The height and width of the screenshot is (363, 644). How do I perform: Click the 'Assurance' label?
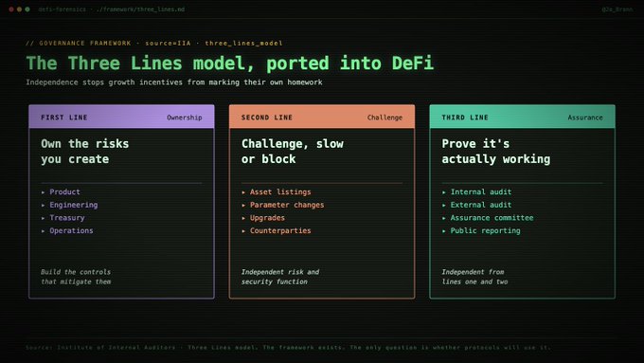[585, 118]
